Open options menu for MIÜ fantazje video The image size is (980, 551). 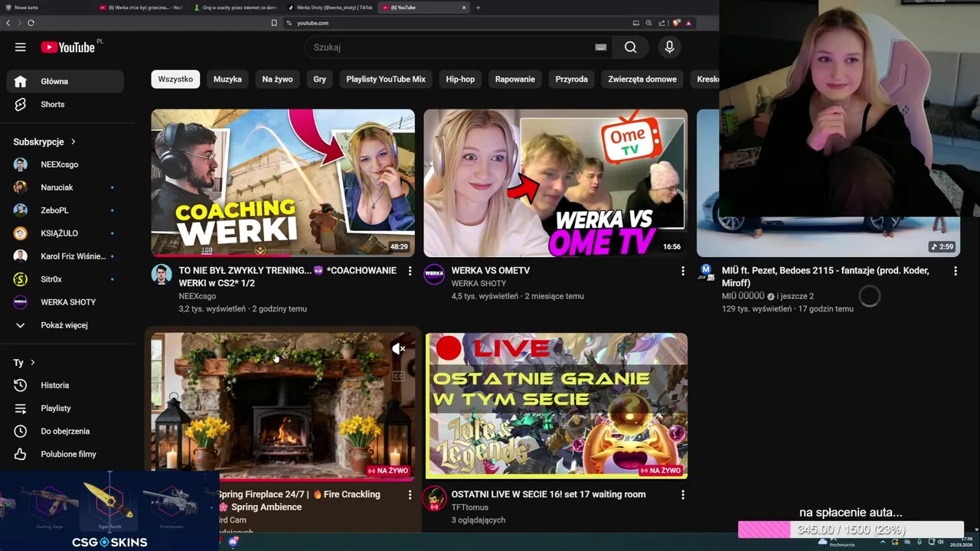(x=955, y=271)
